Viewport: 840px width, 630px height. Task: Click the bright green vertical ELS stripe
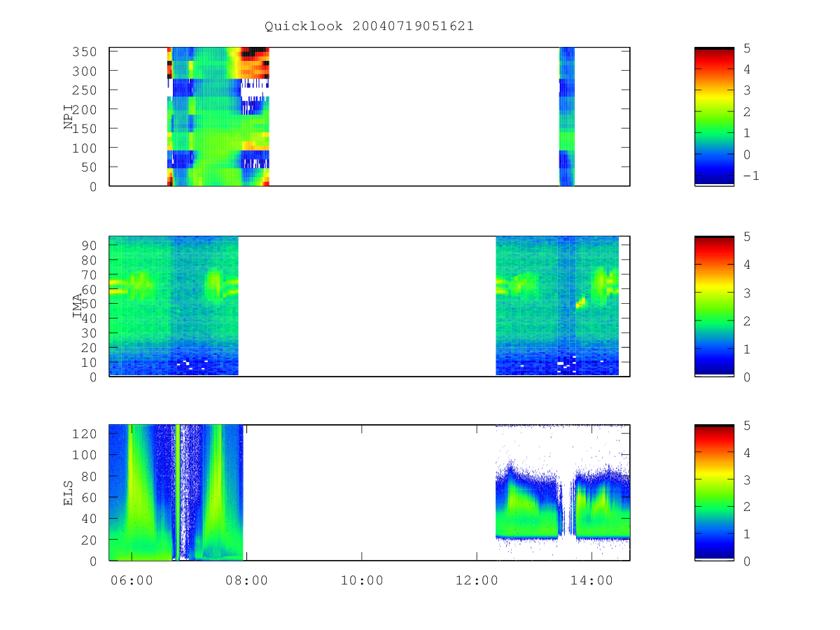tap(178, 493)
